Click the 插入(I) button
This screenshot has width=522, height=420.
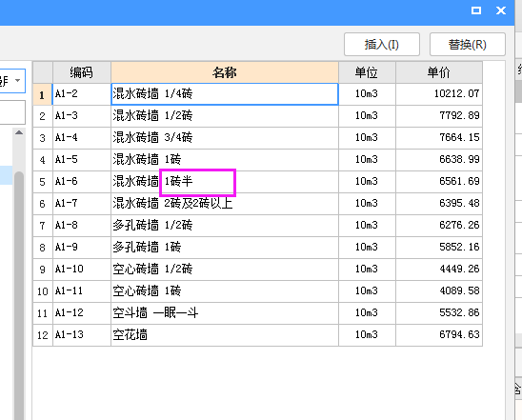[x=382, y=44]
